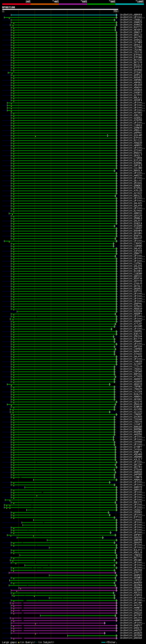
Task: Select the UniRef100_Q4LAY8 label
Action: (x=131, y=357)
